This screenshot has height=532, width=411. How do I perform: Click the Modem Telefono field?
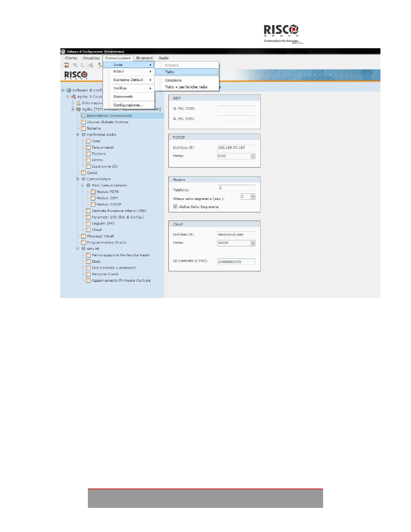(237, 188)
